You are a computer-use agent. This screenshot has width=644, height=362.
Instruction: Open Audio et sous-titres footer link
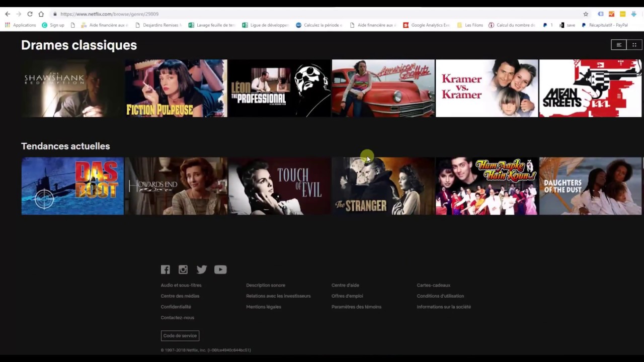click(181, 285)
